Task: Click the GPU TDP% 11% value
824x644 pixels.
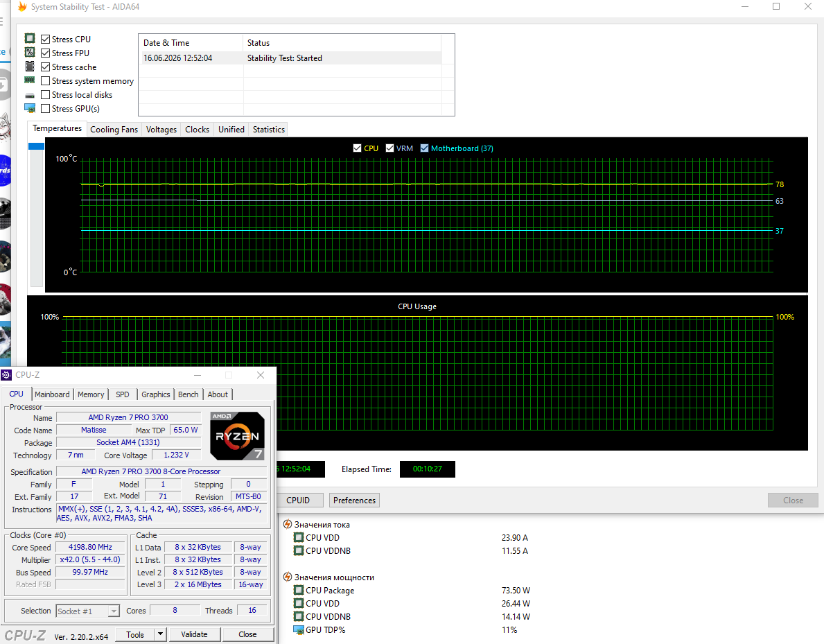Action: point(509,630)
